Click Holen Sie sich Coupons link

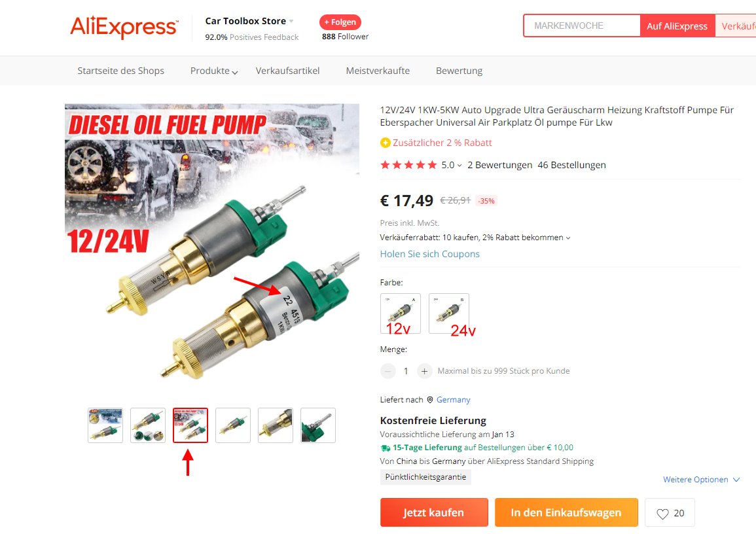429,254
